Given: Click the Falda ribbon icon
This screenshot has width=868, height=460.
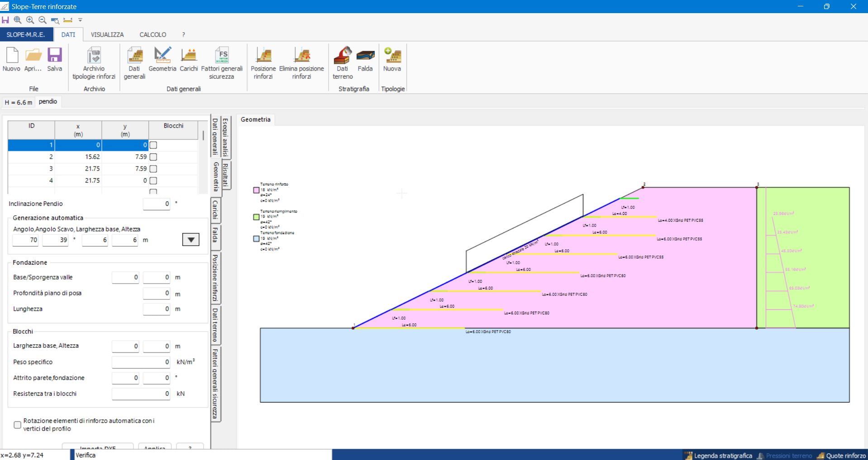Looking at the screenshot, I should pyautogui.click(x=365, y=56).
